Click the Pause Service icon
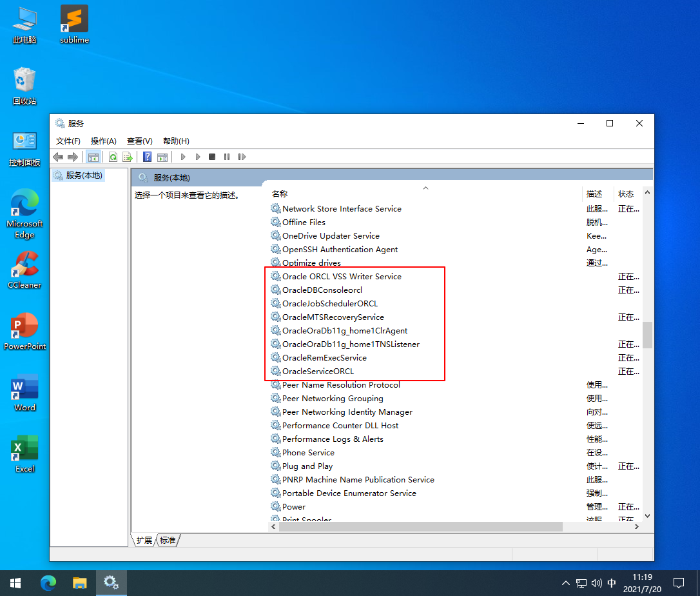700x596 pixels. (x=227, y=157)
